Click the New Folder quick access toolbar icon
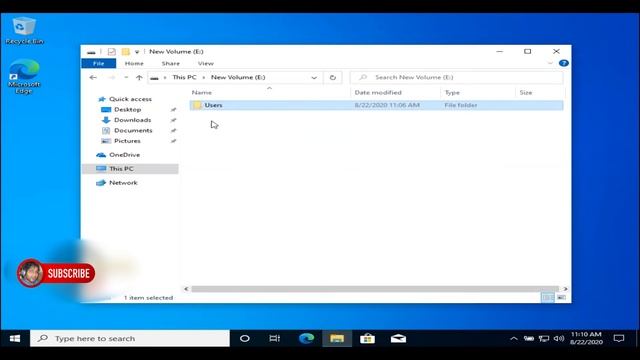The image size is (640, 360). (126, 52)
